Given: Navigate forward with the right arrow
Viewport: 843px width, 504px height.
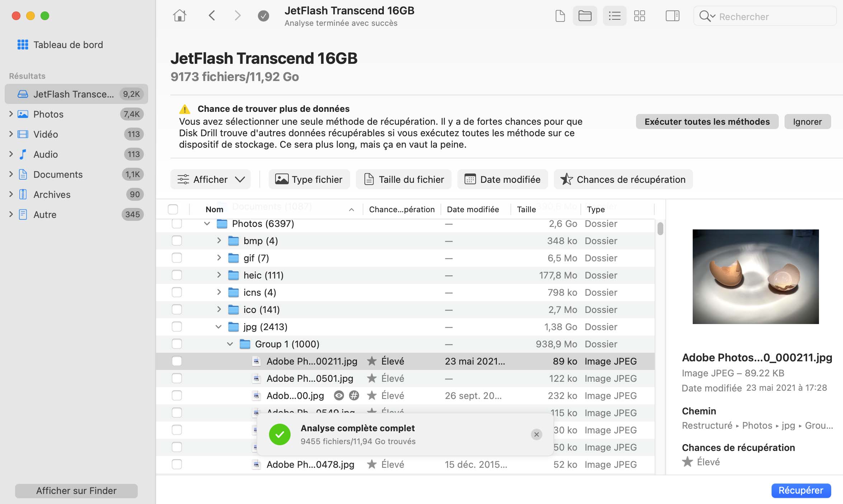Looking at the screenshot, I should 237,16.
